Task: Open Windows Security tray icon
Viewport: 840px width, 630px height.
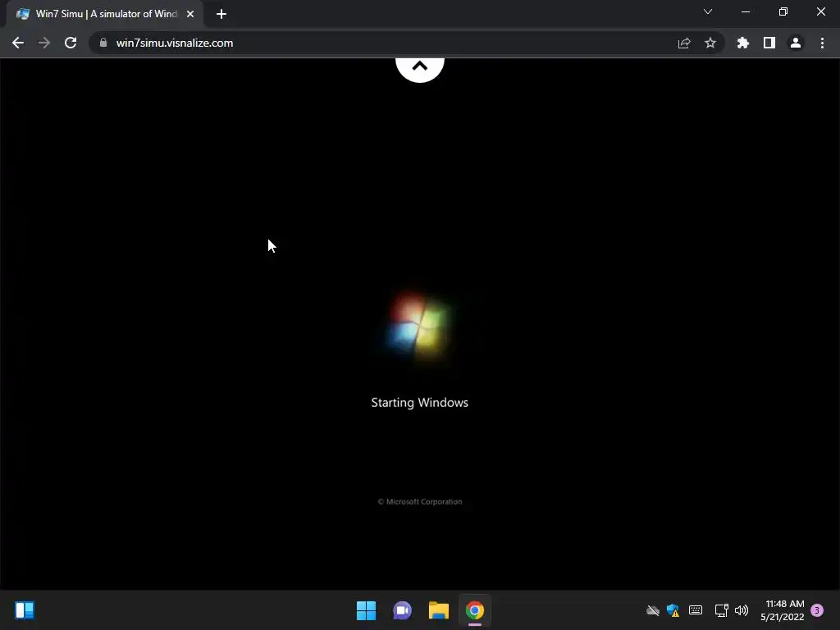Action: tap(673, 610)
